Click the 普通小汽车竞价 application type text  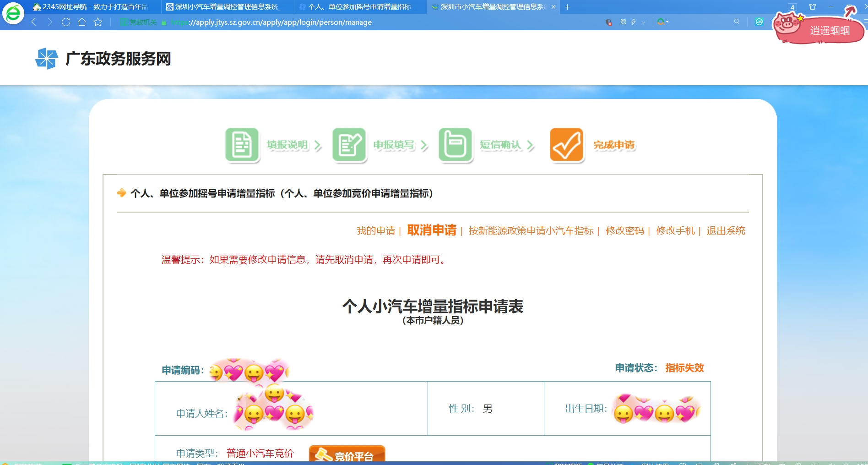(260, 454)
